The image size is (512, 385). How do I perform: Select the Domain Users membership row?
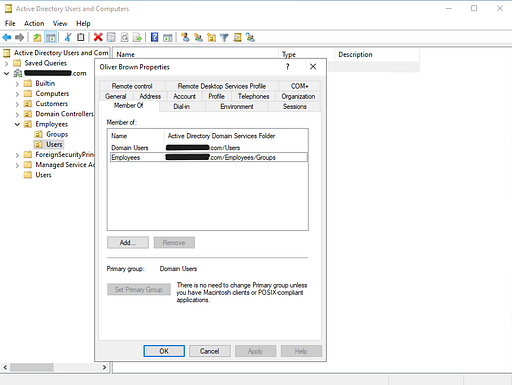point(209,148)
